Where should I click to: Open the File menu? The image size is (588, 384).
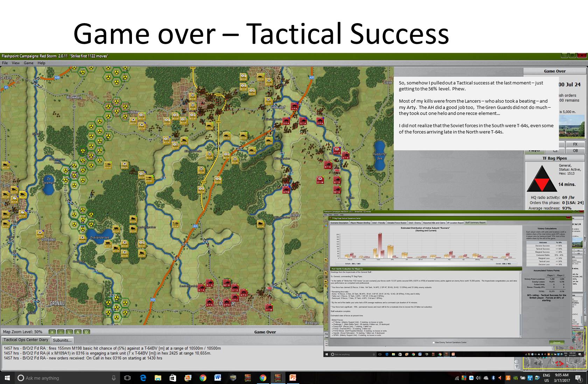[5, 63]
